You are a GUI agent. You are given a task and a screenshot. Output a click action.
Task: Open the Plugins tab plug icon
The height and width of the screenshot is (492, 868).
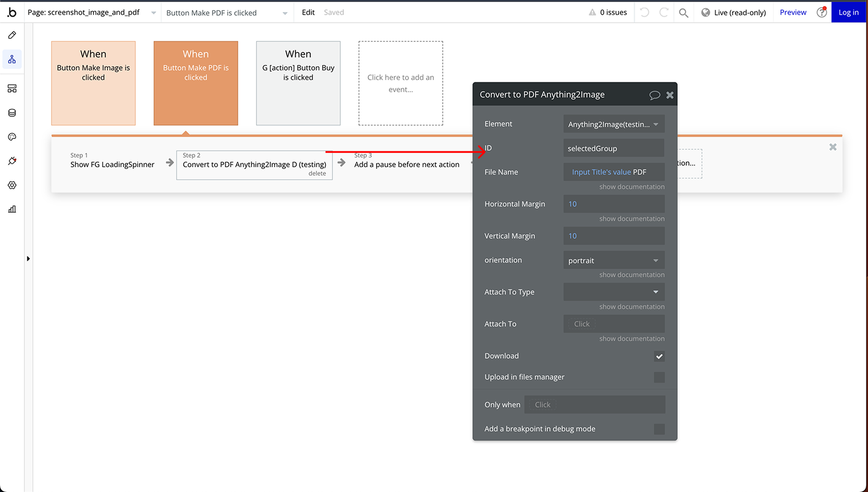pos(12,161)
